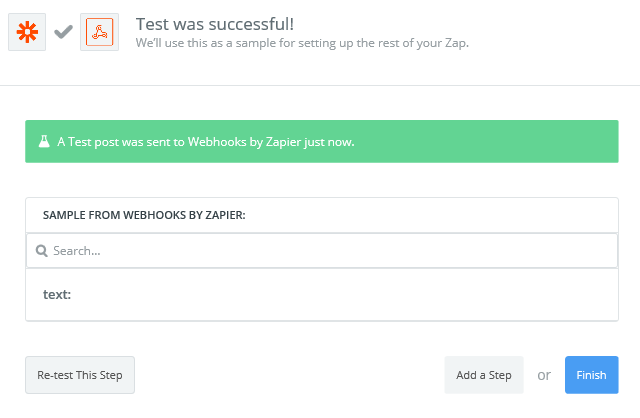
Task: Click the "A Test post was sent" message
Action: coord(206,142)
